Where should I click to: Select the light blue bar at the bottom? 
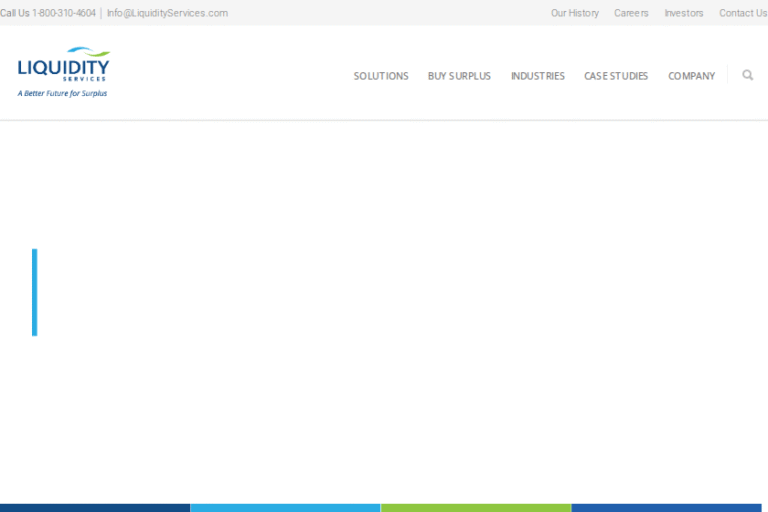click(285, 507)
